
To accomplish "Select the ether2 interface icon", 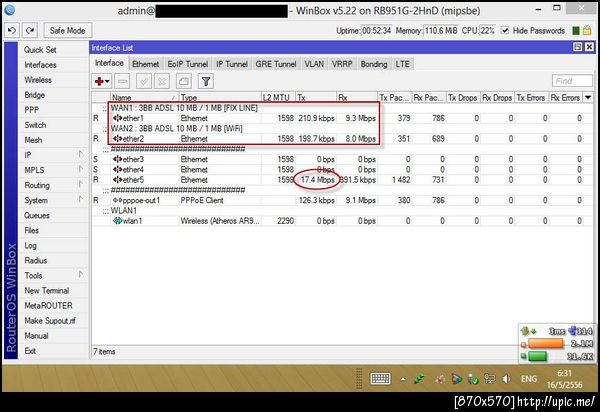I will point(117,138).
